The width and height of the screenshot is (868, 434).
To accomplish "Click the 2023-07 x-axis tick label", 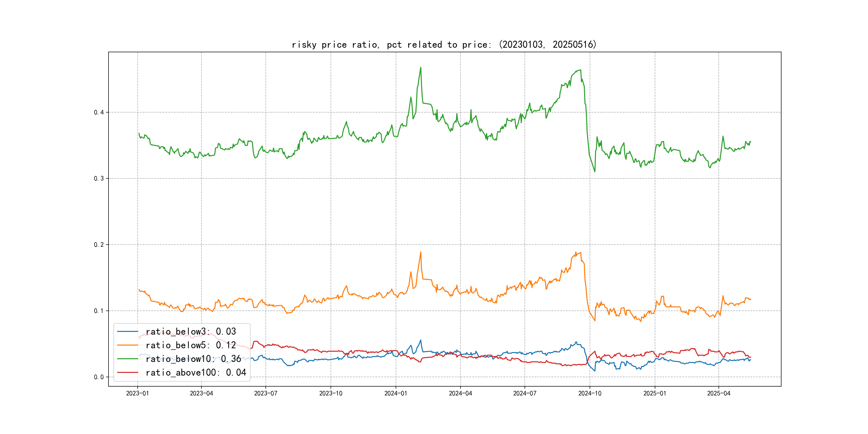I will pyautogui.click(x=265, y=394).
